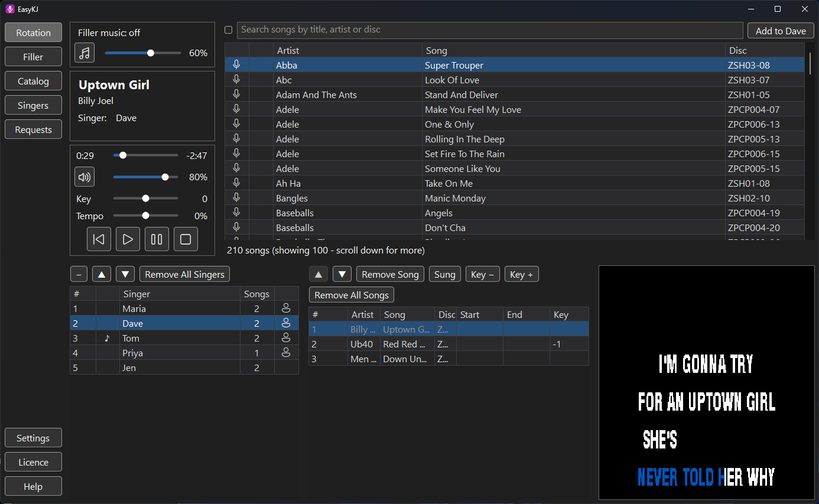Select the Ub40 Red Red song row
Screen dimensions: 819x504
pyautogui.click(x=448, y=344)
